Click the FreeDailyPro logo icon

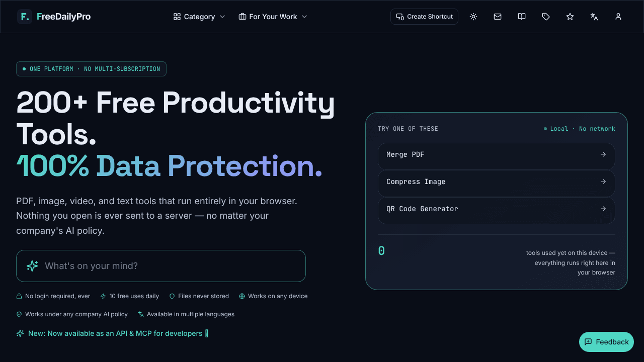click(25, 17)
